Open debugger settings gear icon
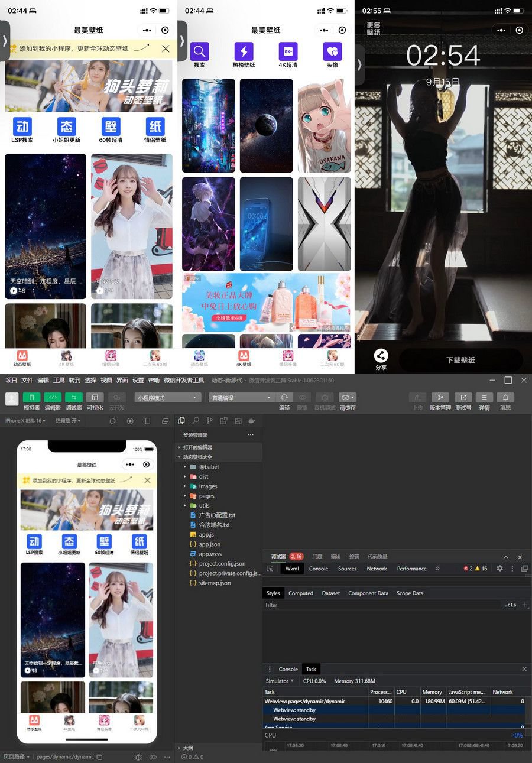532x763 pixels. (499, 569)
